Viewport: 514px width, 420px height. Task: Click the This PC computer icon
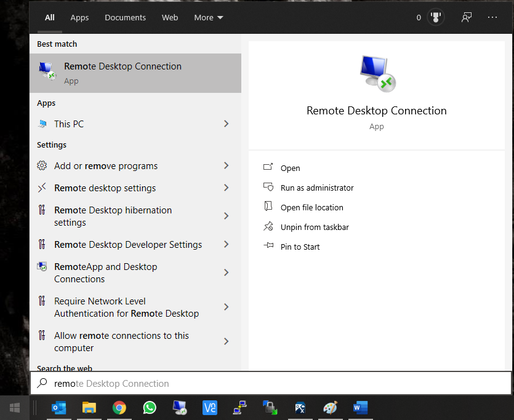42,124
